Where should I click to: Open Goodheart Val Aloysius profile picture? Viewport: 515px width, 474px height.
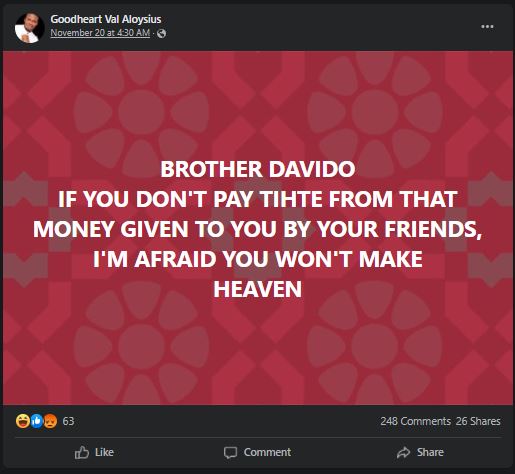coord(30,28)
